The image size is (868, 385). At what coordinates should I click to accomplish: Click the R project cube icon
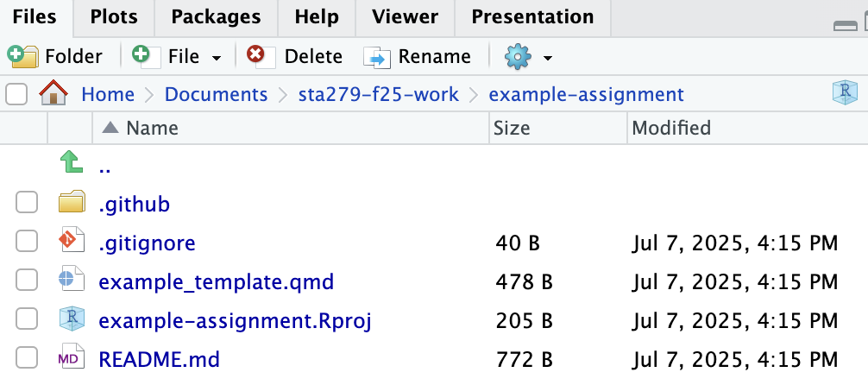(845, 92)
